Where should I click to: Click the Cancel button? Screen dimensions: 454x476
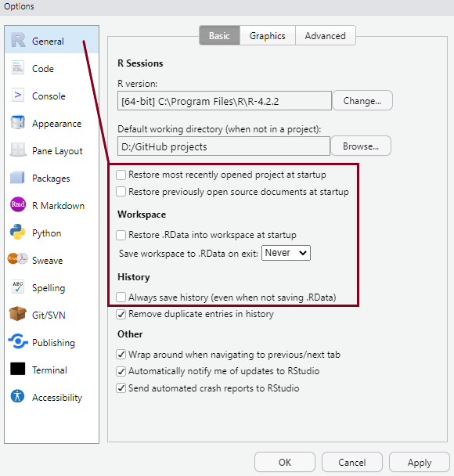pyautogui.click(x=352, y=463)
